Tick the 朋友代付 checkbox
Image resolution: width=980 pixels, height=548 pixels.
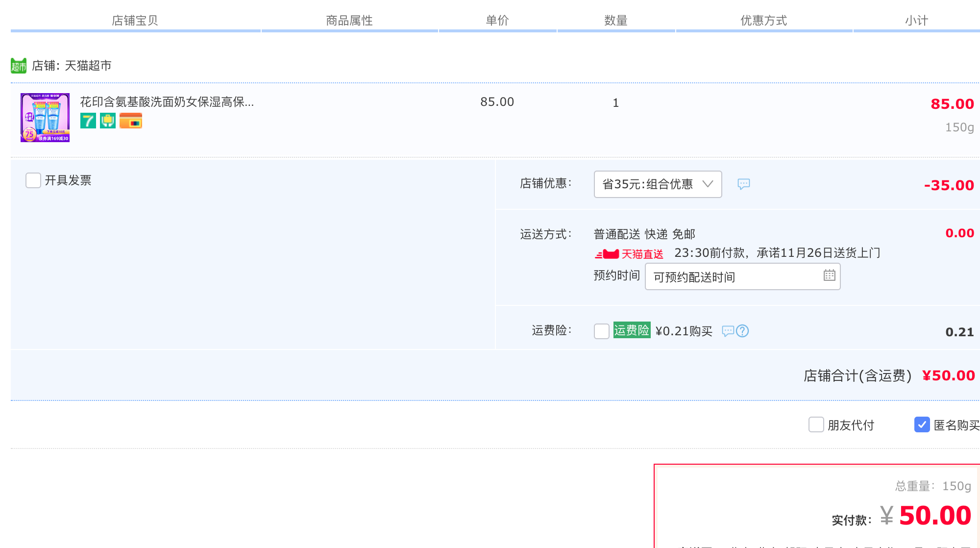point(816,424)
